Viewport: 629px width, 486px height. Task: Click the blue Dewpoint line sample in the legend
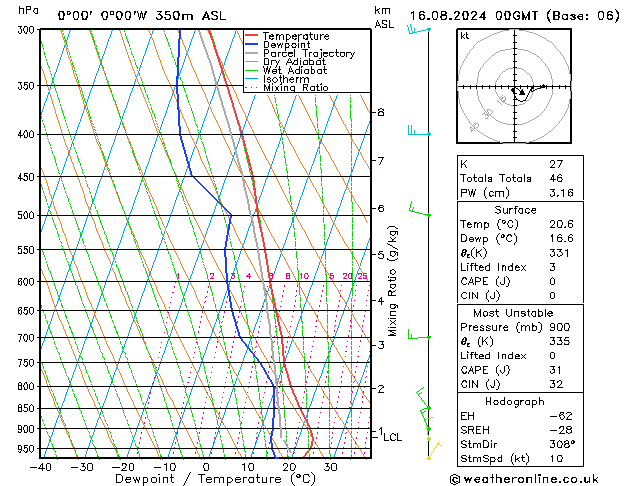click(x=251, y=45)
